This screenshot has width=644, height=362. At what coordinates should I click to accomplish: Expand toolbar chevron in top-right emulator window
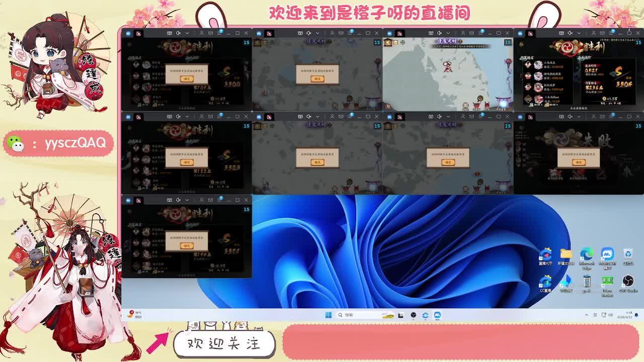[579, 33]
